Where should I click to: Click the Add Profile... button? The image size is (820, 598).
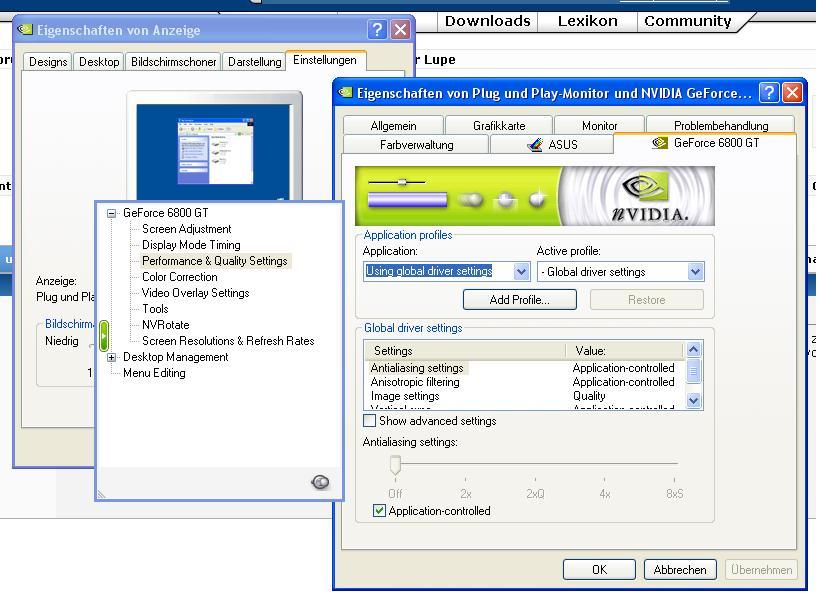520,300
